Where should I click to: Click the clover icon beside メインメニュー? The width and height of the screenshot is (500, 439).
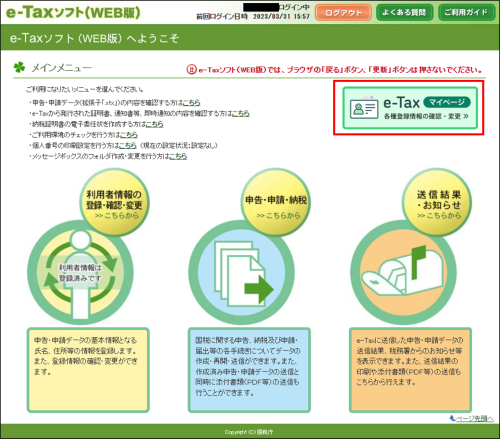(19, 67)
